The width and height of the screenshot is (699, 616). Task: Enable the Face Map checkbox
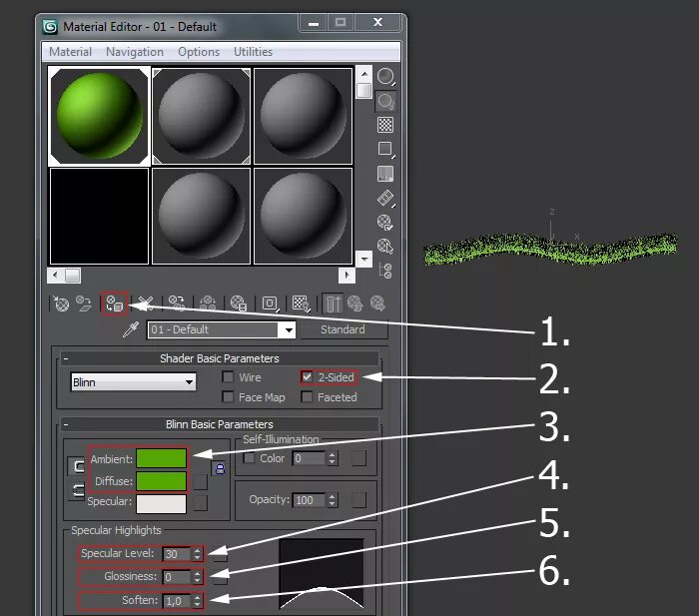click(228, 396)
